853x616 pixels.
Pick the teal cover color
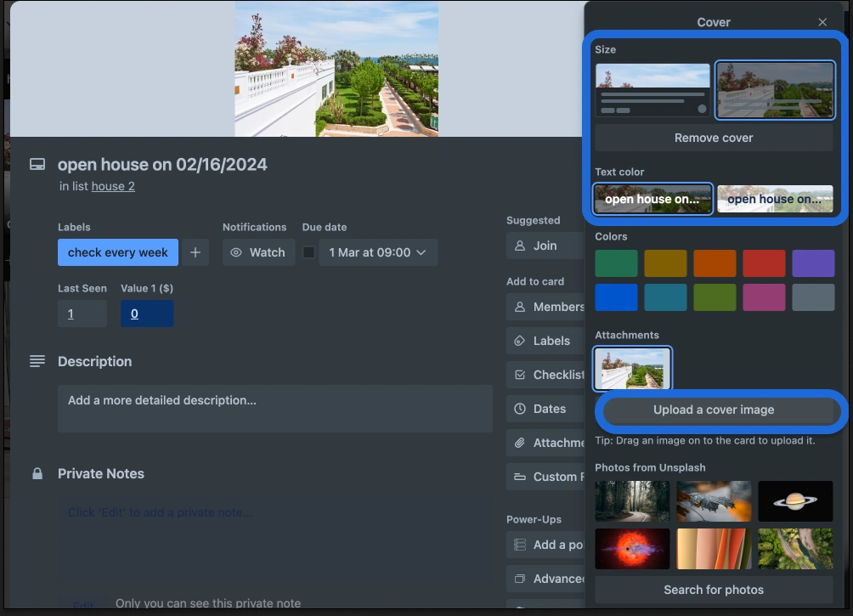665,297
